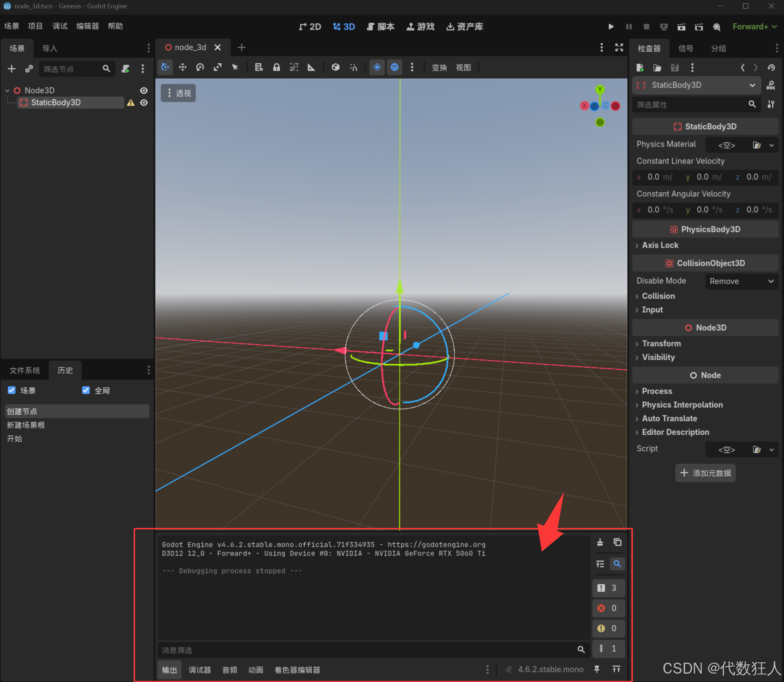
Task: Open the 调试 menu
Action: click(x=60, y=26)
